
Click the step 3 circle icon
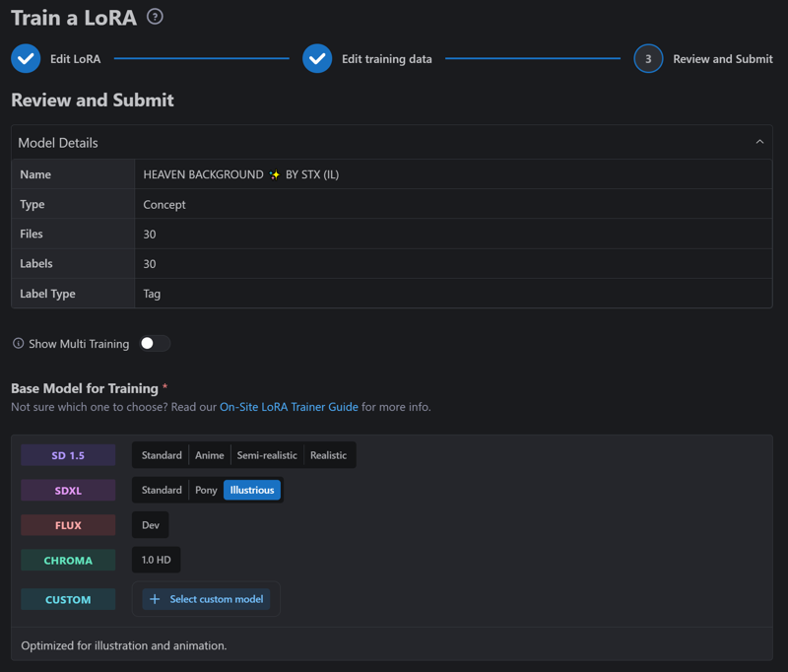(x=648, y=58)
